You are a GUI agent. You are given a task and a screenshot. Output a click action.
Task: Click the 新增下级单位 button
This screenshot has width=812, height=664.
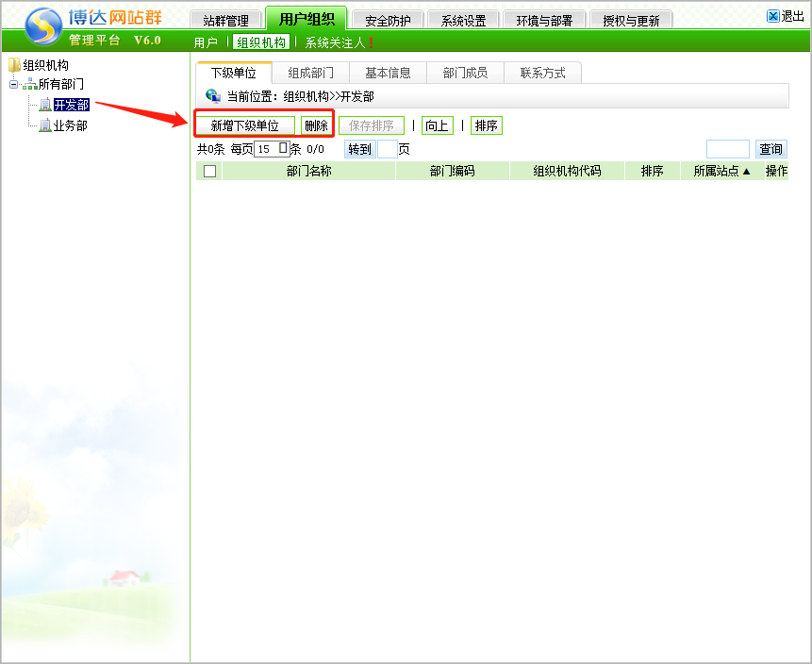[x=245, y=125]
